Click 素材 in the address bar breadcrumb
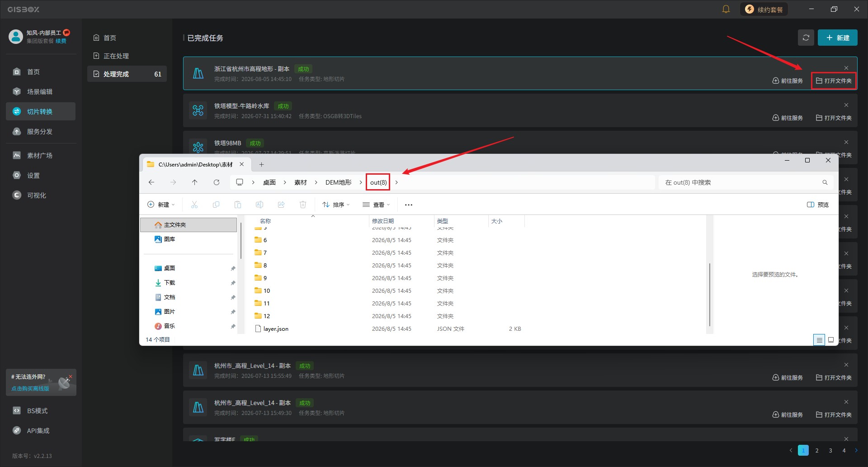 301,182
